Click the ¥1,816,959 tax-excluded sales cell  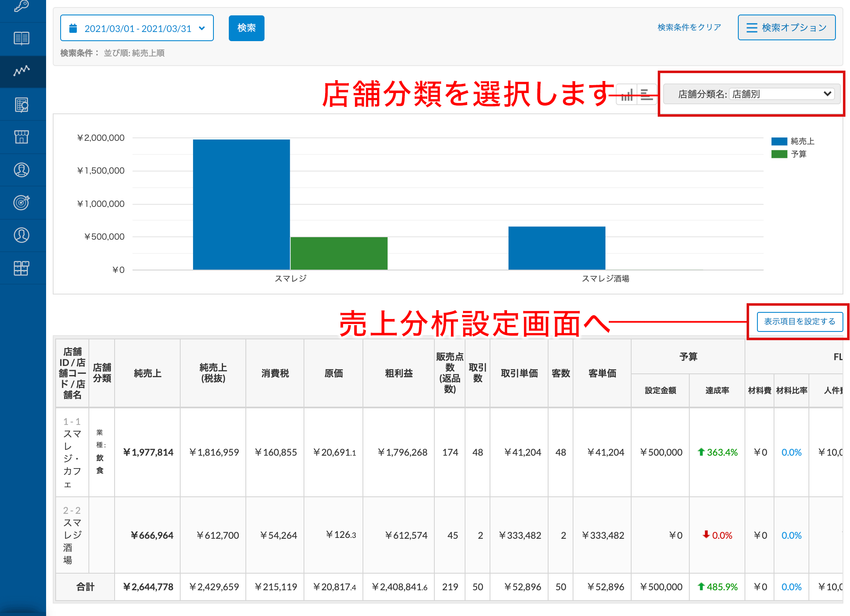pyautogui.click(x=214, y=452)
